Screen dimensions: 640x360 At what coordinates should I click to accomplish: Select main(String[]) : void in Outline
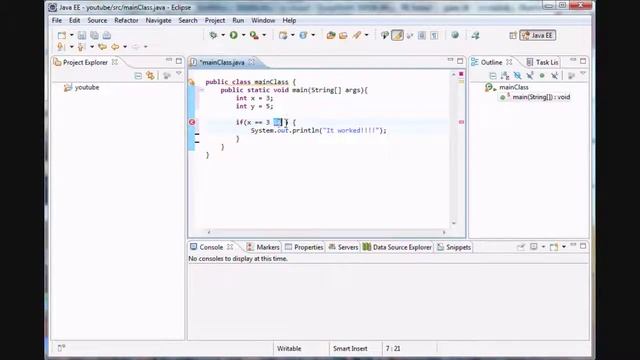tap(541, 97)
